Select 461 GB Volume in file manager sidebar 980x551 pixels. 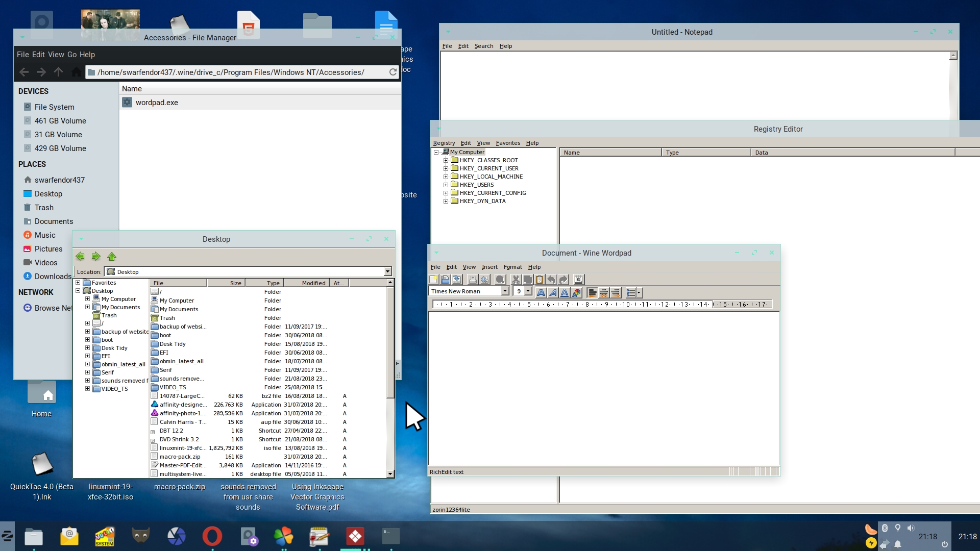pyautogui.click(x=60, y=121)
